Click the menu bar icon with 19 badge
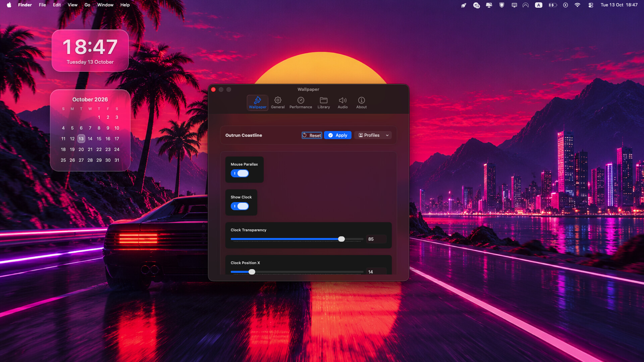This screenshot has width=644, height=362. point(476,5)
